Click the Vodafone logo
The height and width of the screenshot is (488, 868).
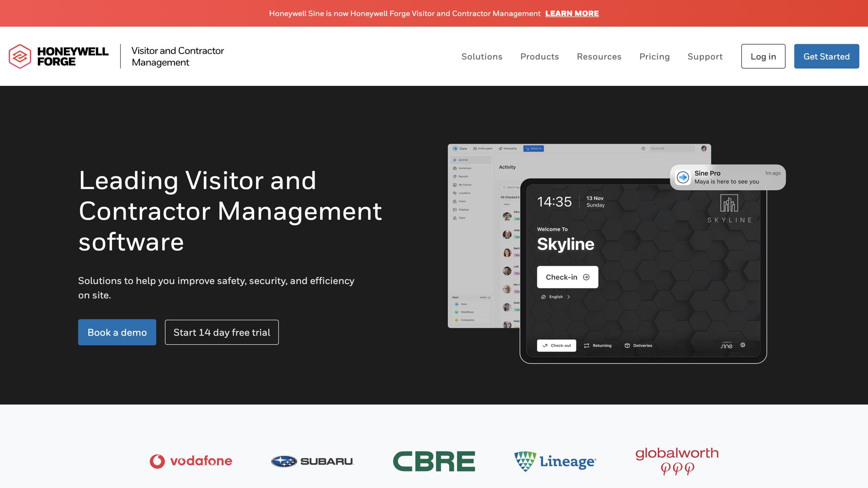191,461
